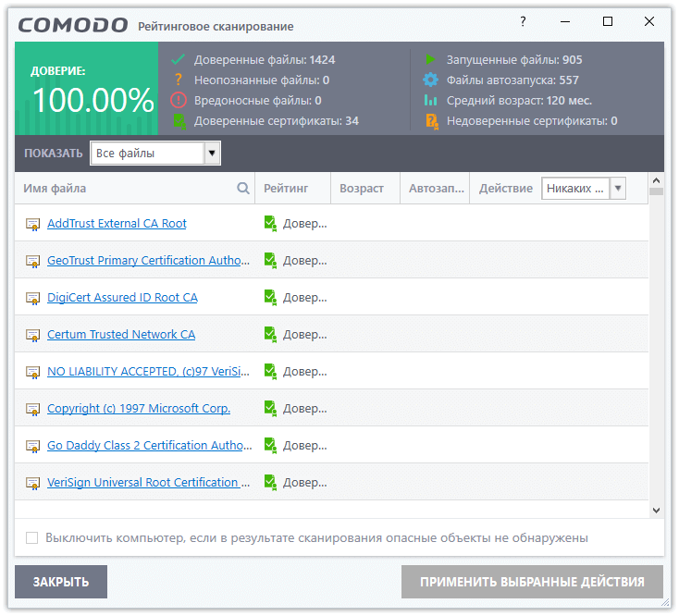Click trusted rating badge in Certum row
The image size is (679, 616).
tap(271, 335)
